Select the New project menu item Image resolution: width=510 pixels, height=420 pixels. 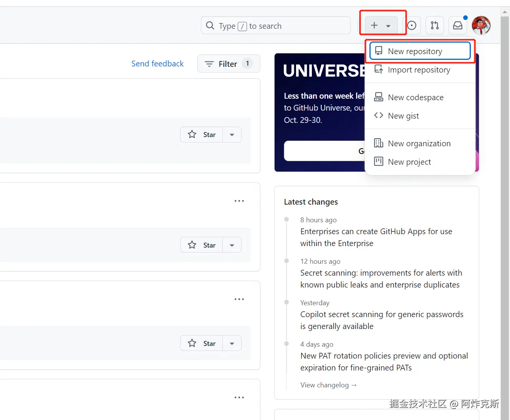click(420, 162)
